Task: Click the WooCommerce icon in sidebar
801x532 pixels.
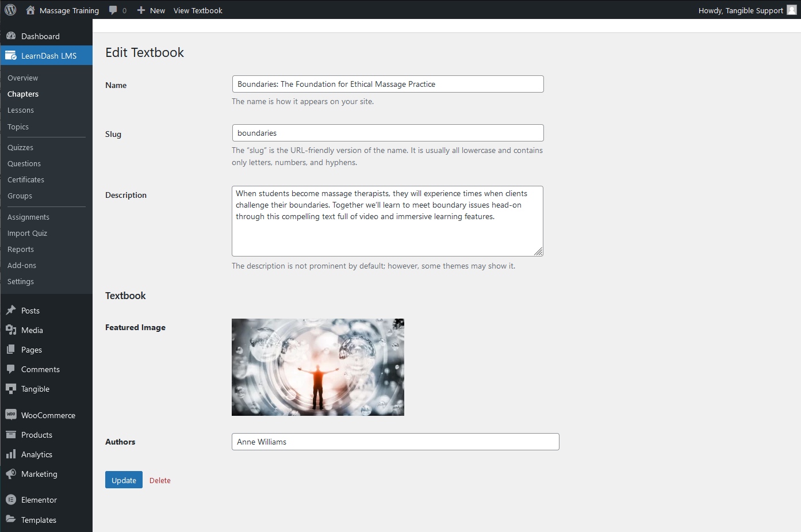Action: (11, 415)
